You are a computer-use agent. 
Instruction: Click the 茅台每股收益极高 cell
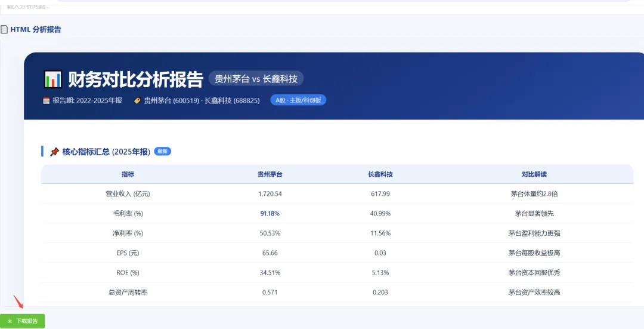534,253
